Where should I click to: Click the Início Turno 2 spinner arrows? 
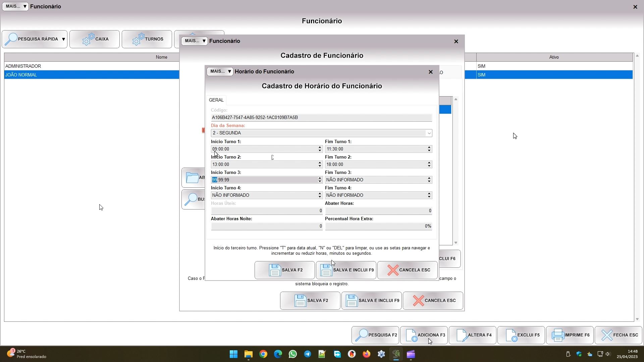coord(320,165)
